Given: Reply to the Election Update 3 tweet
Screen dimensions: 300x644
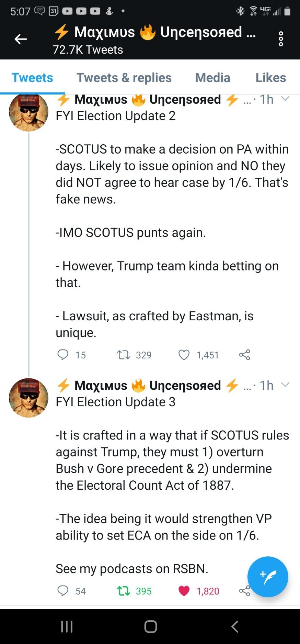Looking at the screenshot, I should point(63,591).
